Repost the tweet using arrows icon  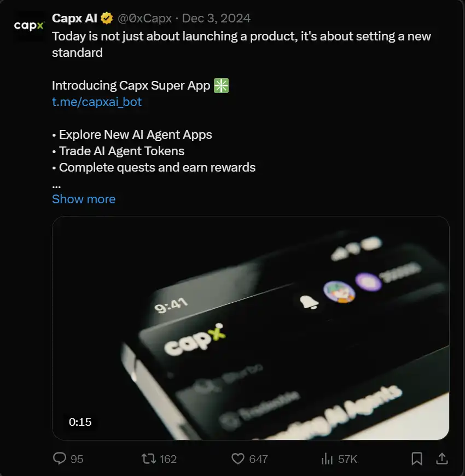tap(148, 459)
